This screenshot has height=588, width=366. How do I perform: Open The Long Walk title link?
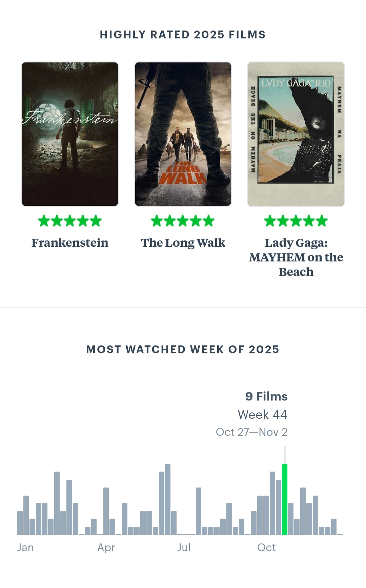(183, 243)
